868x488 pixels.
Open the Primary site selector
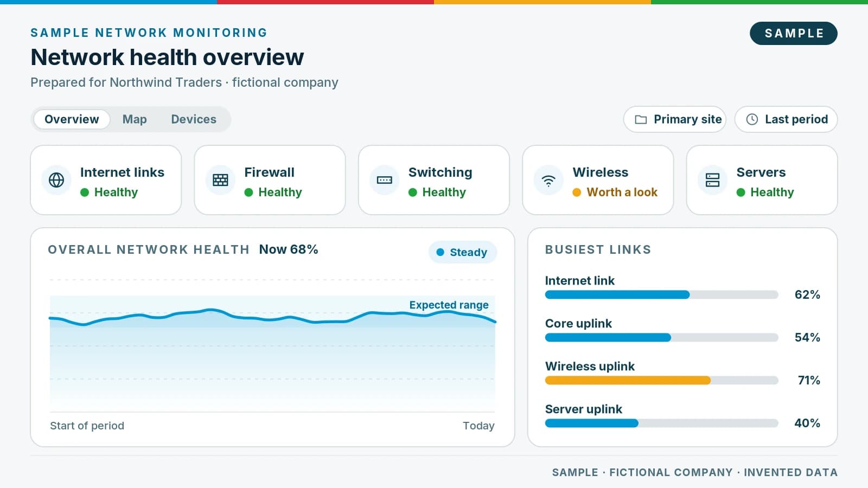(x=674, y=119)
